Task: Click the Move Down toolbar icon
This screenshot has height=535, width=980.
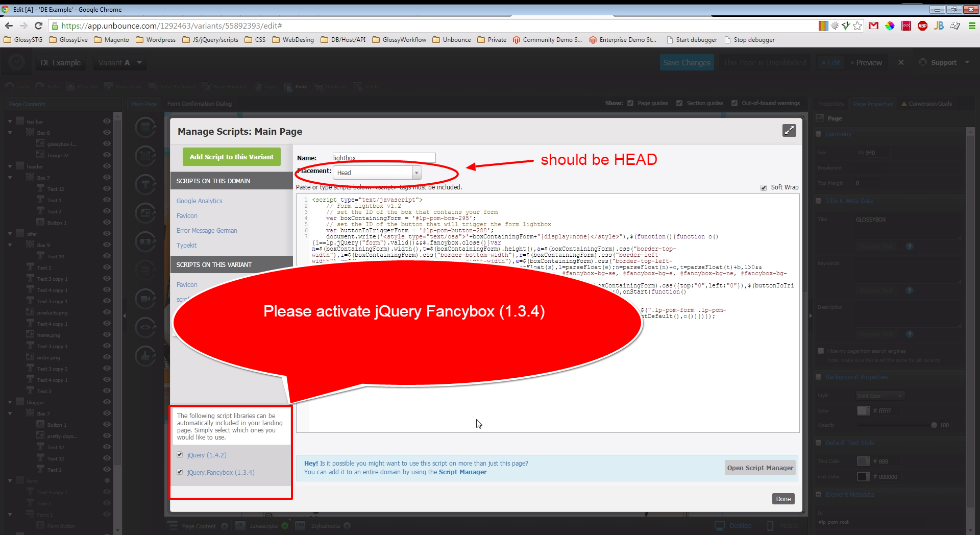Action: click(108, 86)
